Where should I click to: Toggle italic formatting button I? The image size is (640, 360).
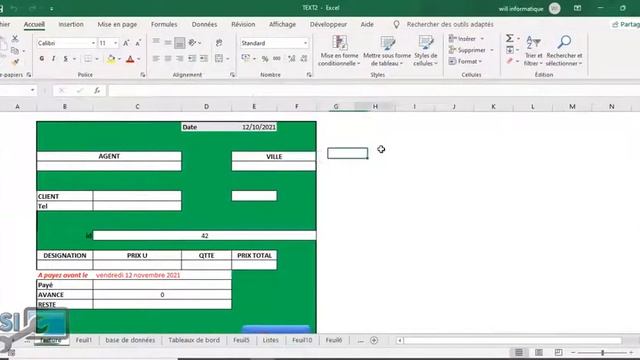click(x=53, y=59)
